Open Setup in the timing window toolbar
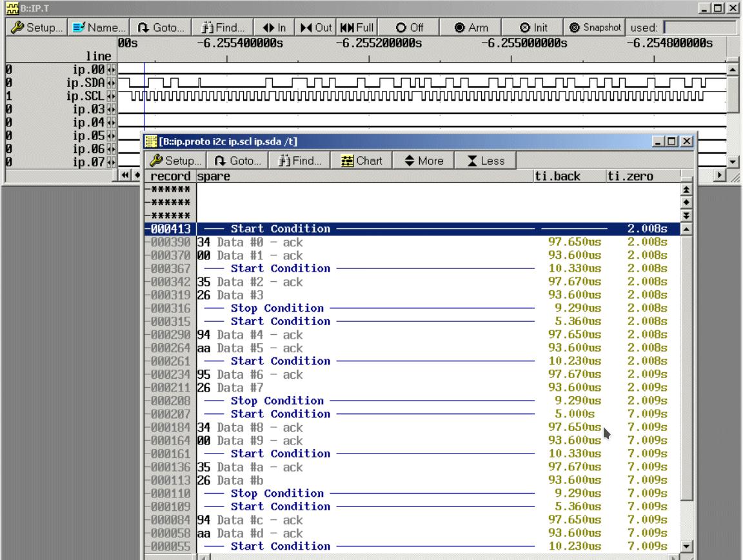This screenshot has width=743, height=560. 35,28
